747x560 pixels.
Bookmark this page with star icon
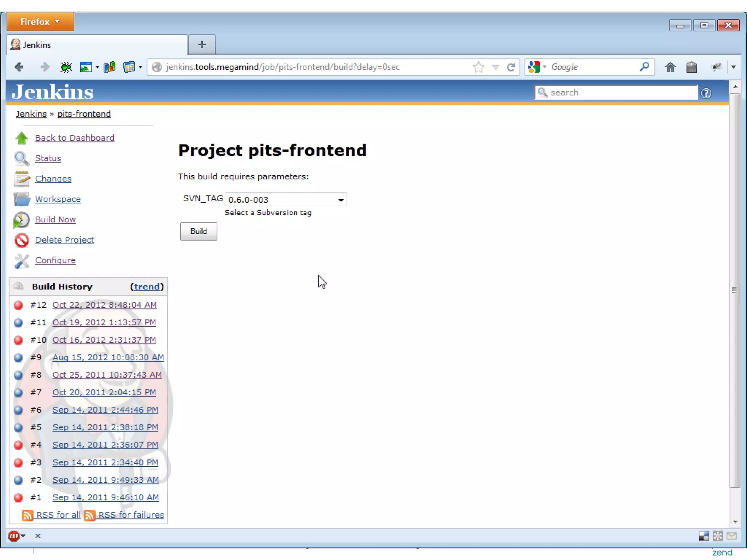479,67
